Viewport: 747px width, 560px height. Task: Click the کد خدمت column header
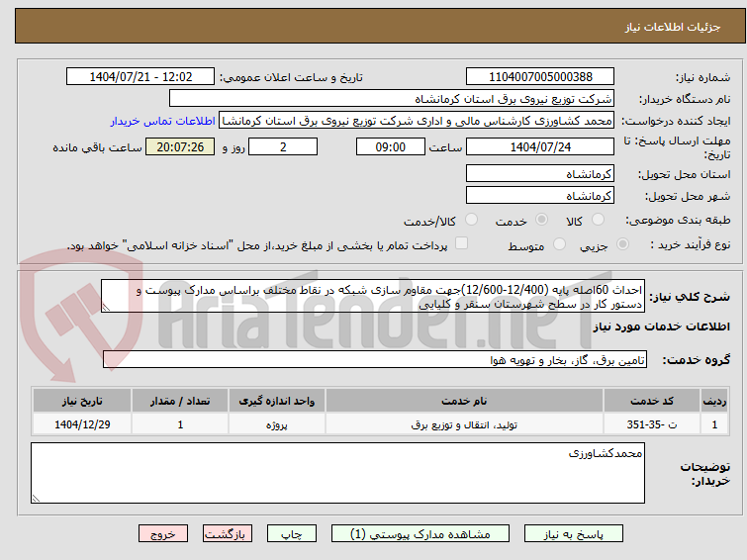(x=652, y=401)
